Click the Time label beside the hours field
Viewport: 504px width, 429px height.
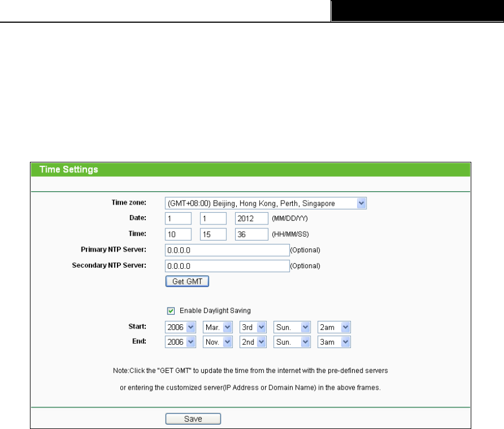coord(138,233)
